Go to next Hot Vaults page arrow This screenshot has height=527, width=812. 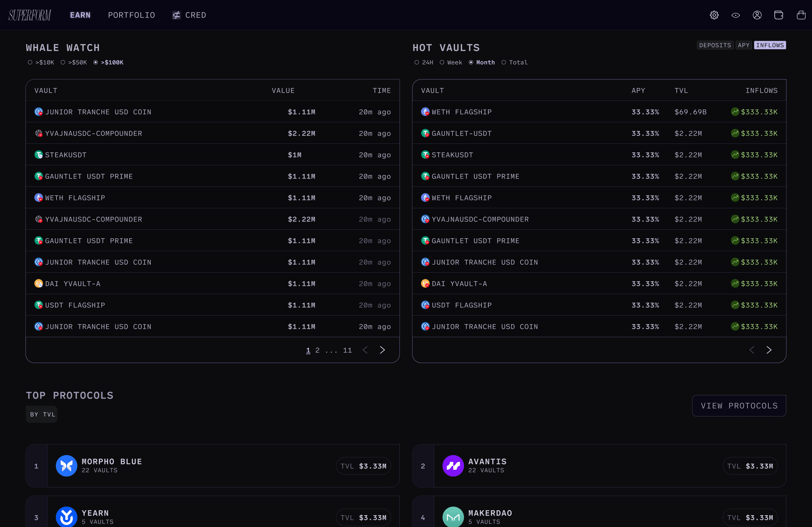coord(769,350)
